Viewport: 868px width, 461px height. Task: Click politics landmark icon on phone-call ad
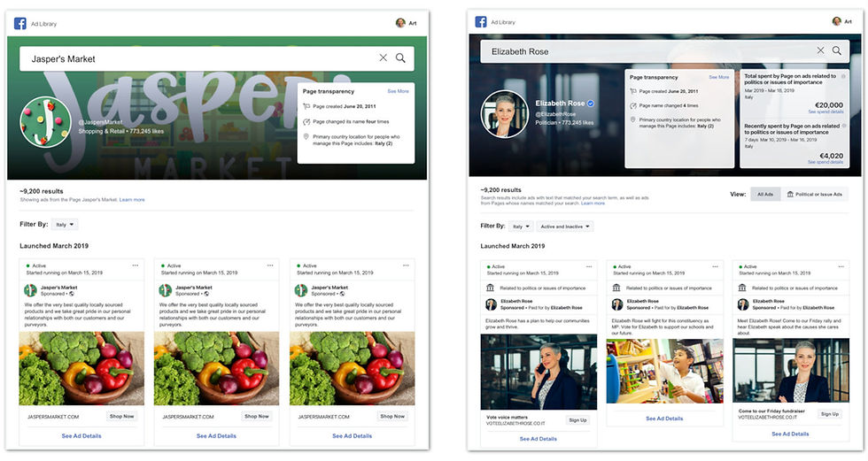(x=490, y=288)
